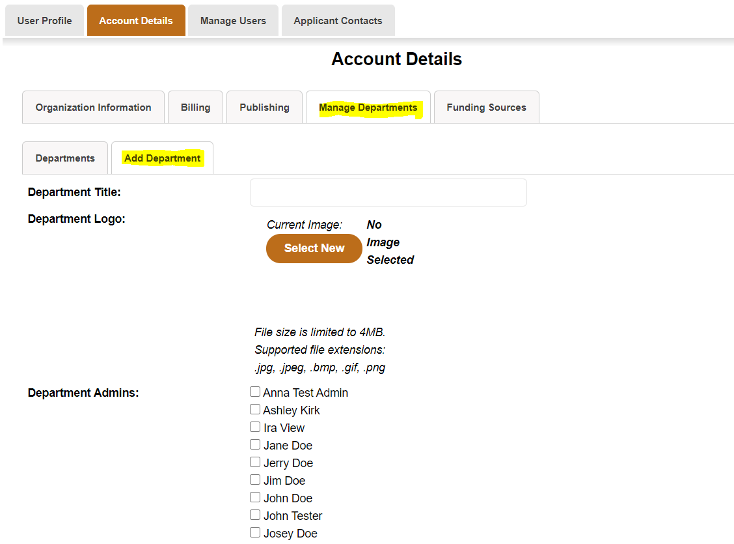Select the Organization Information tab
Image resolution: width=734 pixels, height=544 pixels.
click(x=93, y=107)
